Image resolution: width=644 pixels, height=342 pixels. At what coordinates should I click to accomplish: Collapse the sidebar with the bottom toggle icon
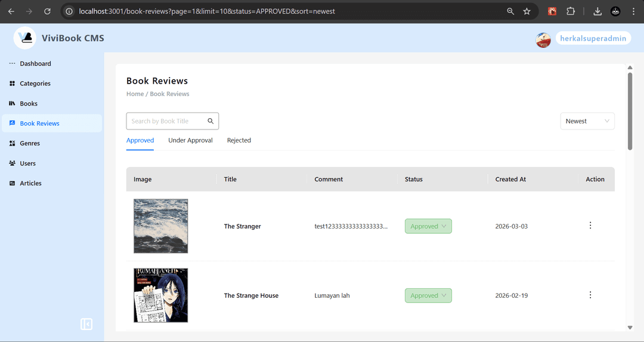click(x=86, y=324)
